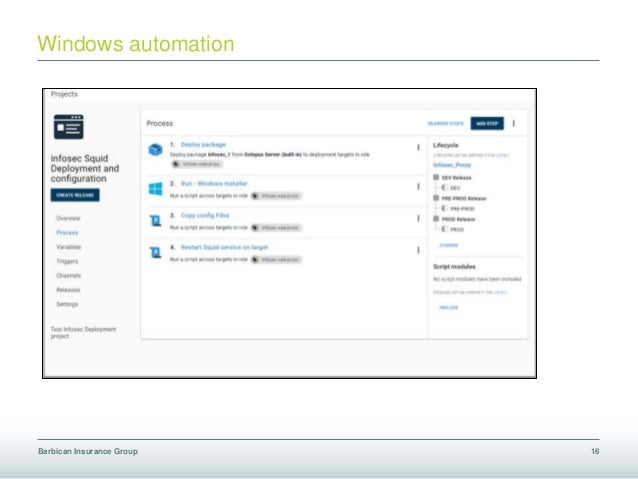638x479 pixels.
Task: Open the Triggers section
Action: [67, 261]
